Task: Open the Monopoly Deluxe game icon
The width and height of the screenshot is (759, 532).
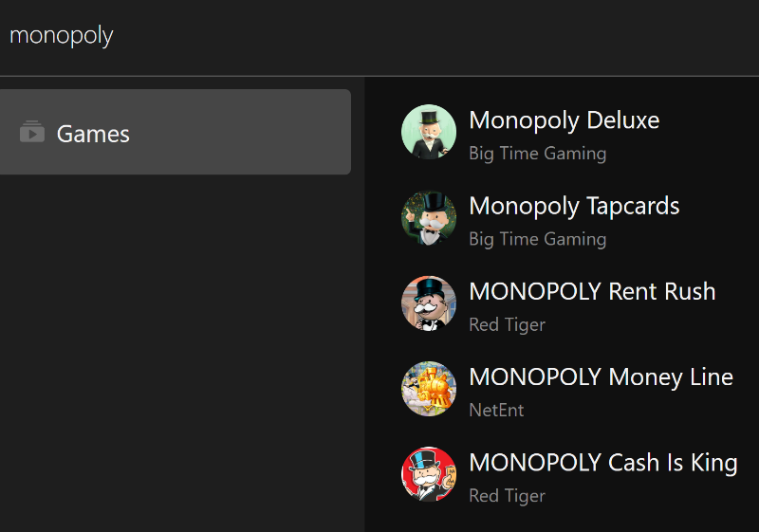Action: [x=429, y=132]
